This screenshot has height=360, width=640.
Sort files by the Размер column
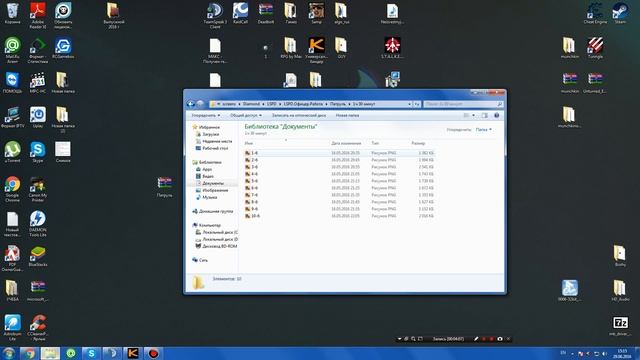pyautogui.click(x=418, y=143)
